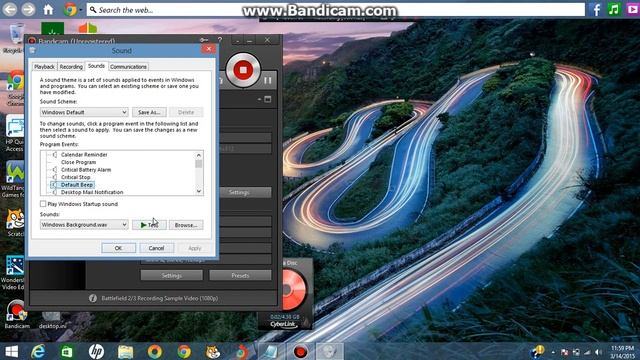Click the purple video icon in top toolbar
The width and height of the screenshot is (640, 360).
(632, 9)
